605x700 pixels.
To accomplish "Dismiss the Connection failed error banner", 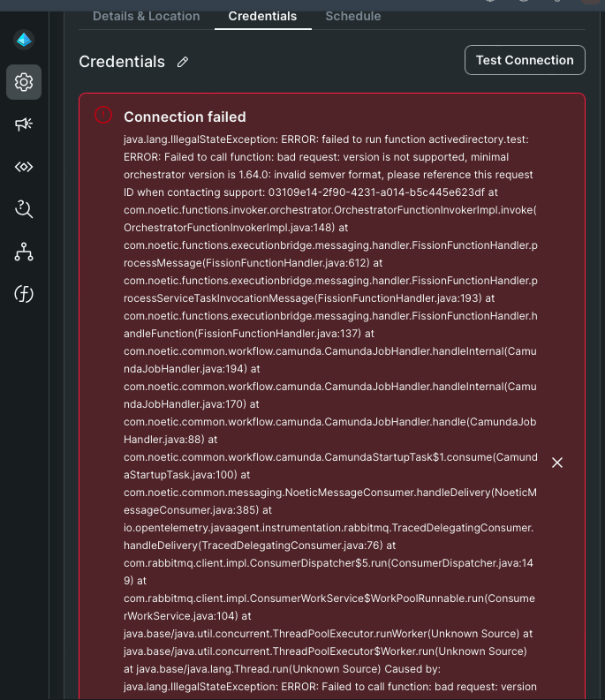I will 557,463.
